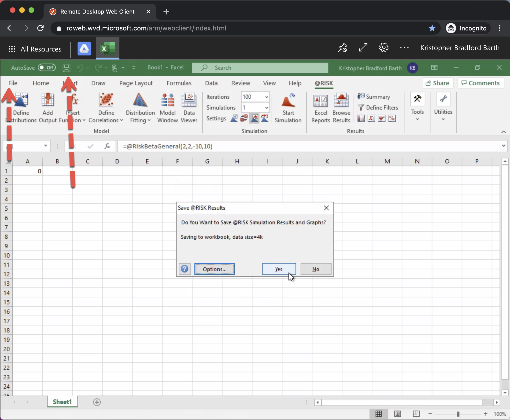
Task: Open Simulation Settings icon beside Settings label
Action: click(234, 118)
